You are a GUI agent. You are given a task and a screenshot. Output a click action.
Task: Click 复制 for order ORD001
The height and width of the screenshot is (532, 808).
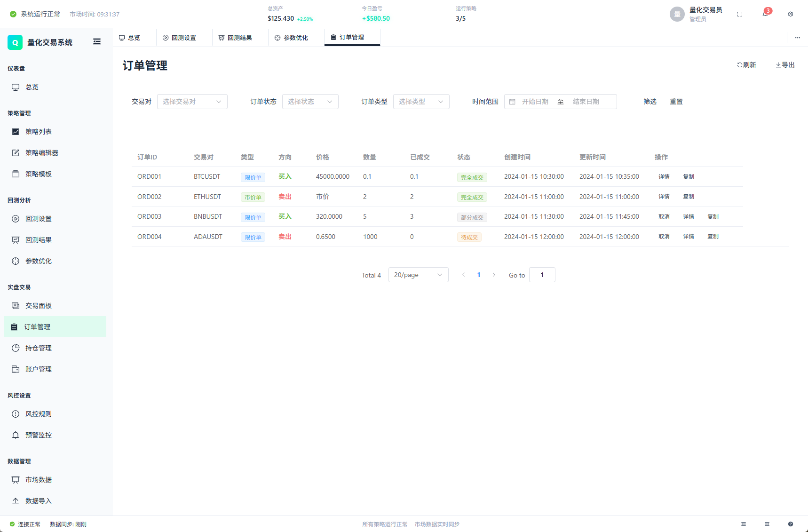pyautogui.click(x=689, y=177)
